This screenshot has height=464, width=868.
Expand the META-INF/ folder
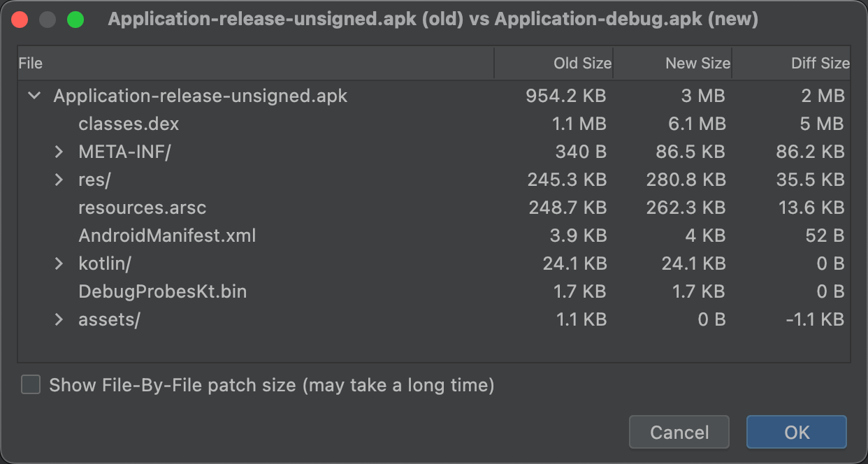click(x=59, y=152)
